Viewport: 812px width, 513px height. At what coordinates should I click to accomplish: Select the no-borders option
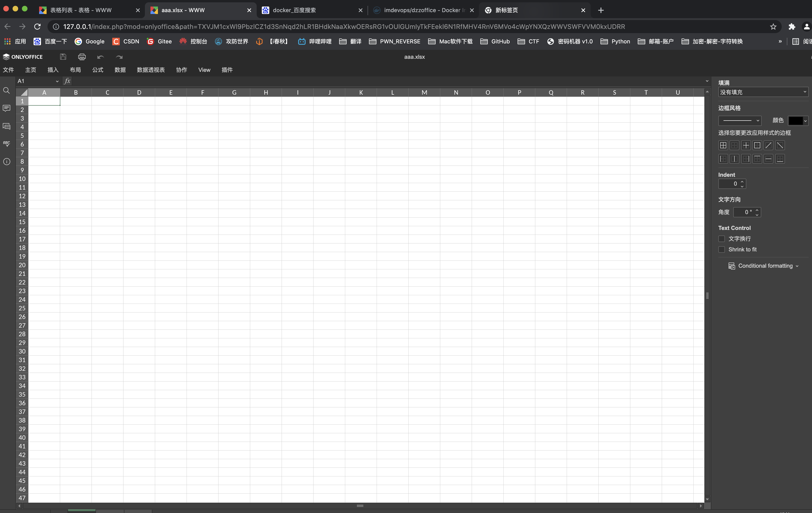pos(734,145)
